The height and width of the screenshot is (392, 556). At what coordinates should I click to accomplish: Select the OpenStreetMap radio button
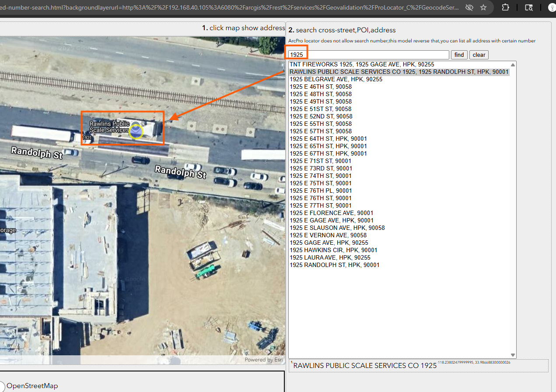coord(1,386)
